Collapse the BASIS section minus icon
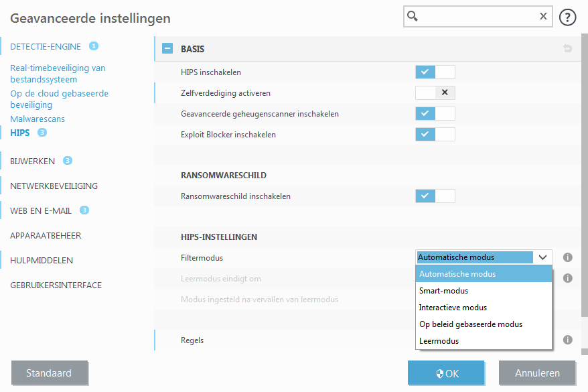Screen dimensions: 588x392 coord(167,49)
